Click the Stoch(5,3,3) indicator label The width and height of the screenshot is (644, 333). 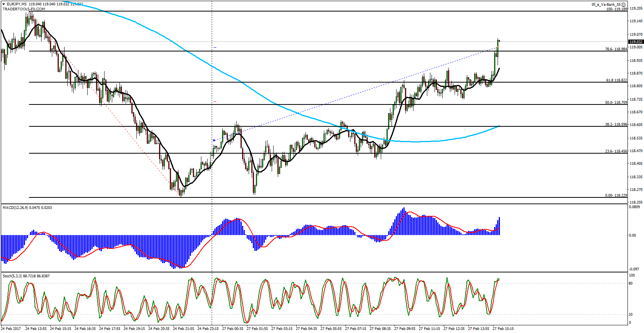click(12, 276)
